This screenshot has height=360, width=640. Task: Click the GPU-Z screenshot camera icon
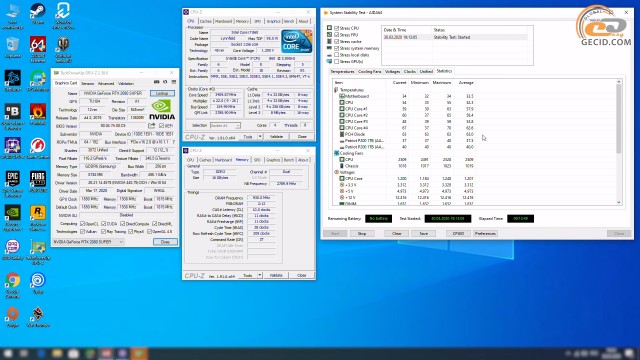157,82
